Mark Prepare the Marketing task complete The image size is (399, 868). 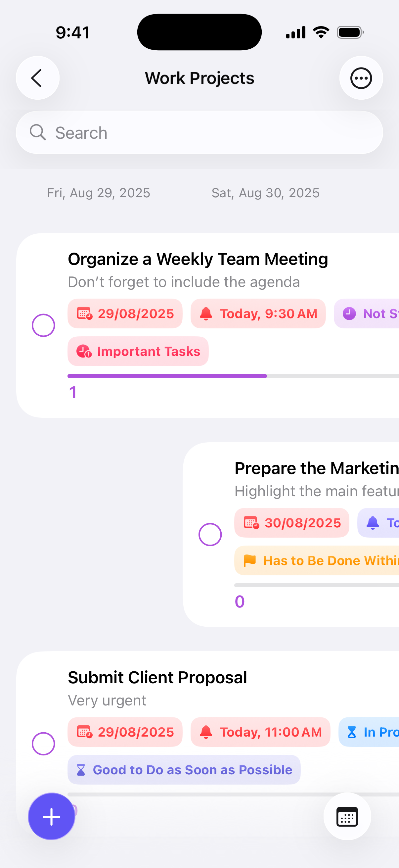(210, 534)
